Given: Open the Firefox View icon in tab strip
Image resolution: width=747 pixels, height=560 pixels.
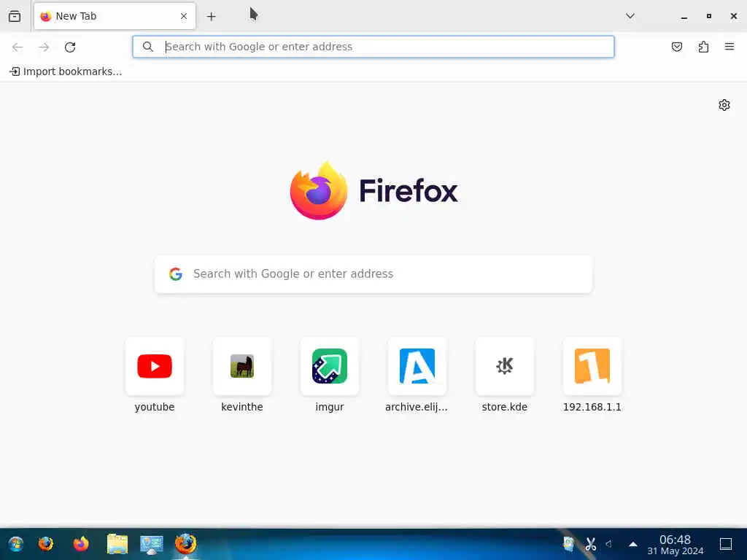Looking at the screenshot, I should point(15,16).
